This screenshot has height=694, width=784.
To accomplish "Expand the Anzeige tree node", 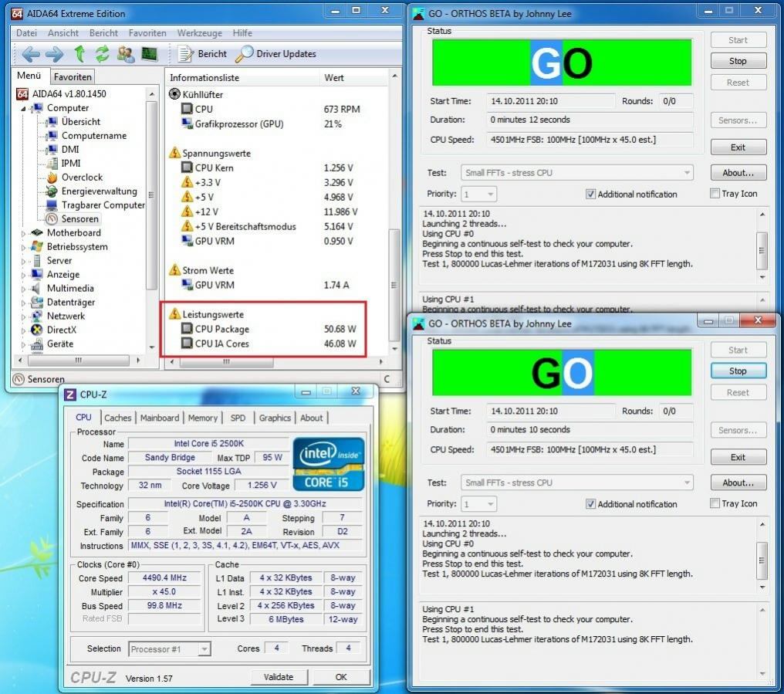I will click(23, 275).
